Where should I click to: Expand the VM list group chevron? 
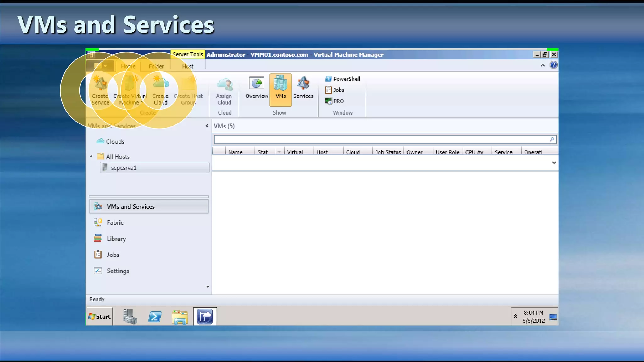(x=554, y=162)
